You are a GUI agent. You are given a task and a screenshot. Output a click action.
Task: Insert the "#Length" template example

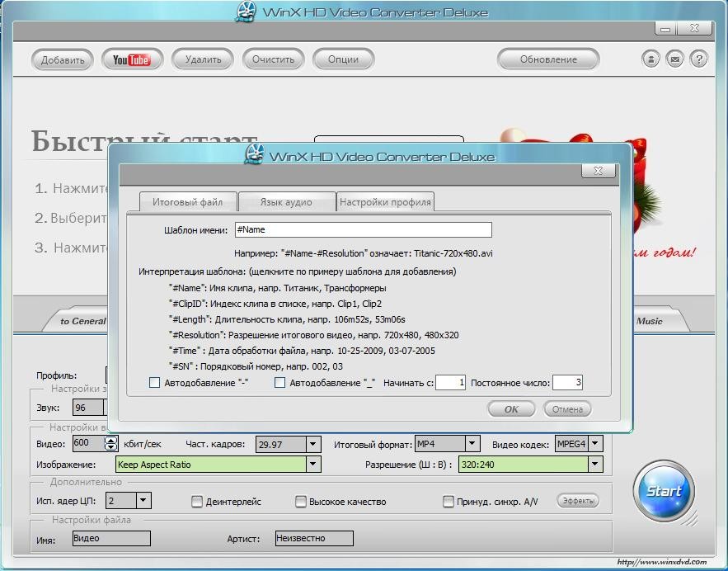point(287,319)
